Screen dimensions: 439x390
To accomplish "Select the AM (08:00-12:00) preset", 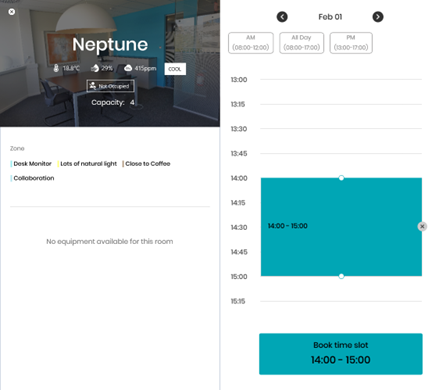I will tap(251, 43).
